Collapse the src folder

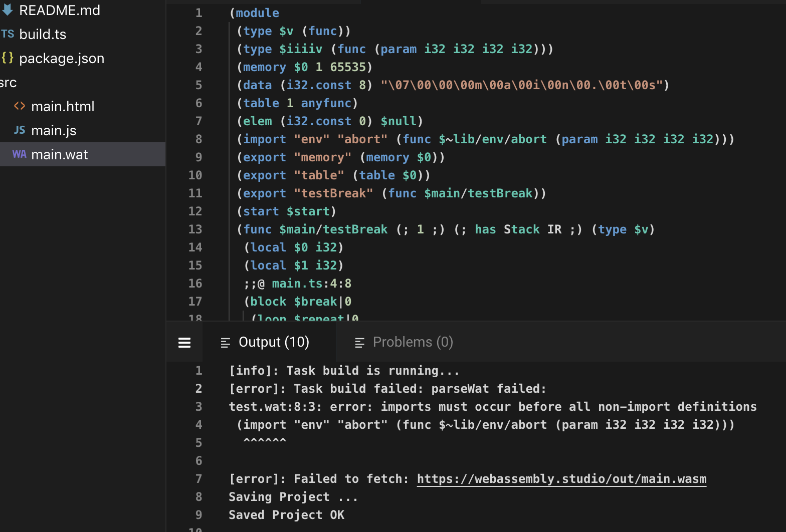pyautogui.click(x=9, y=82)
